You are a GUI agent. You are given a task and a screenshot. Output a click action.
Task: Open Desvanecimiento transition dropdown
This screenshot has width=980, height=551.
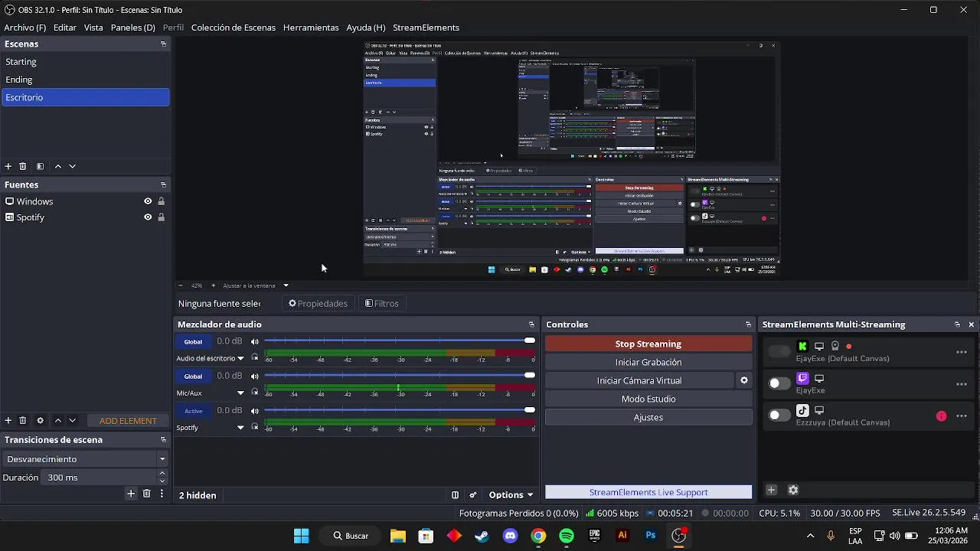[85, 459]
